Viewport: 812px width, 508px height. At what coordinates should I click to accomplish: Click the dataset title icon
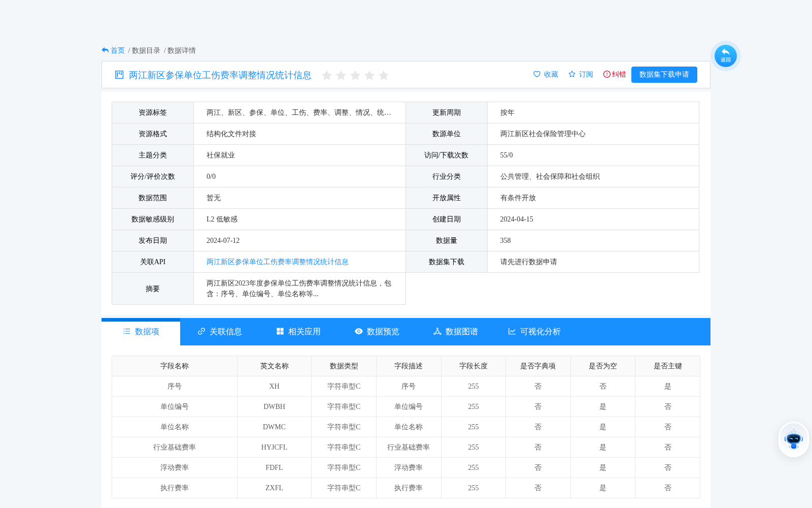tap(119, 75)
